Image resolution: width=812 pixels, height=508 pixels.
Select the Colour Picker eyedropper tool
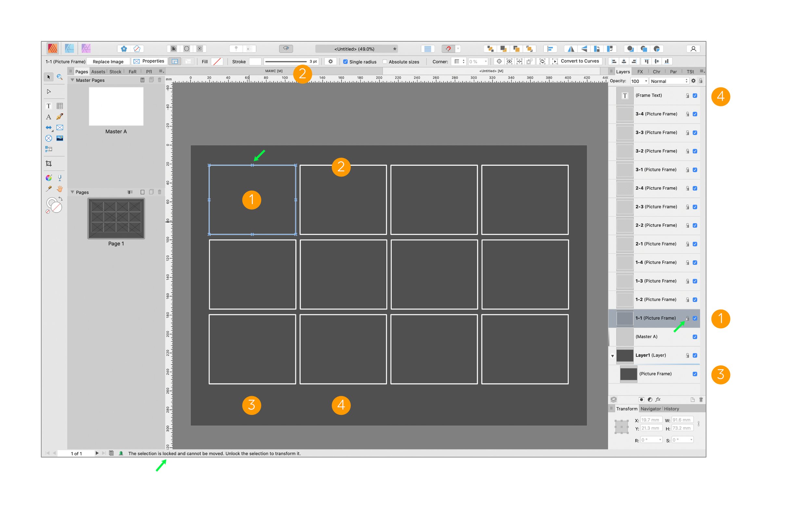tap(49, 189)
